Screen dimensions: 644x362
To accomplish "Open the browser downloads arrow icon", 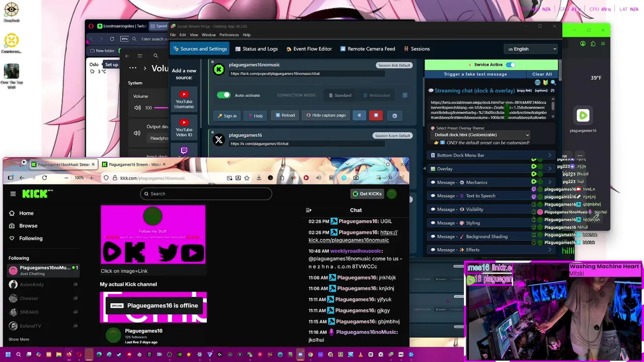I will tap(259, 177).
